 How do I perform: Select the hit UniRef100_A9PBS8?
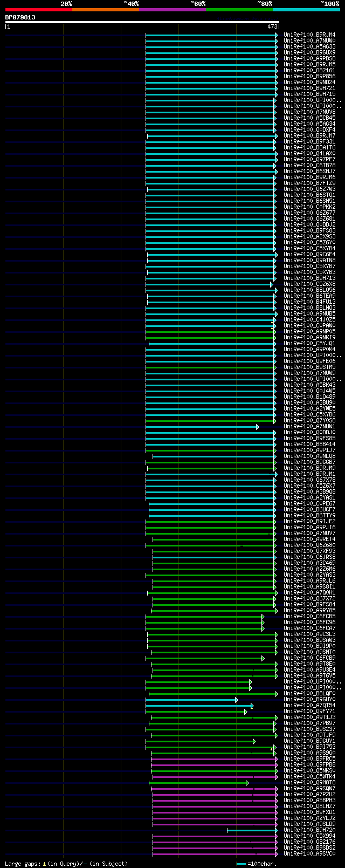pyautogui.click(x=309, y=59)
